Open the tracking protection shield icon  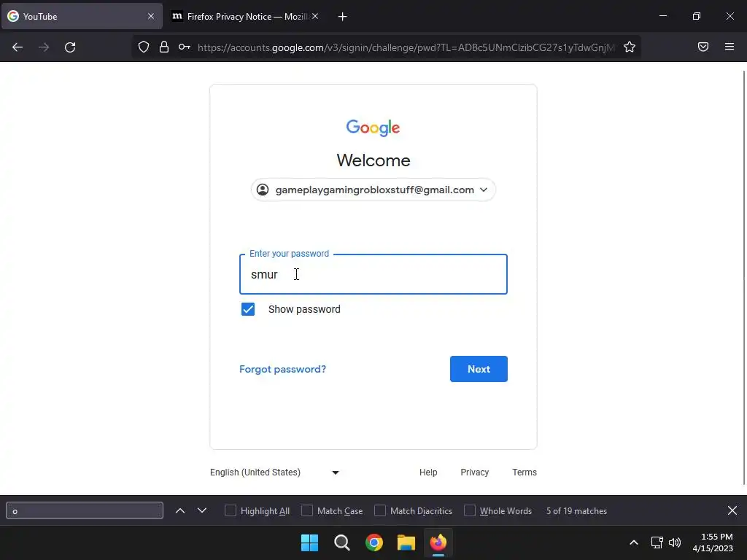point(144,47)
